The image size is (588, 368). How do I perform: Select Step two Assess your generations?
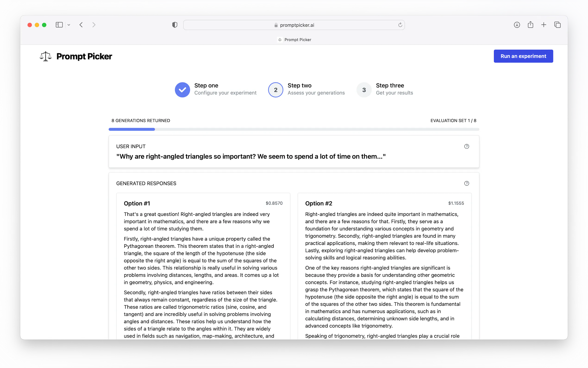306,89
